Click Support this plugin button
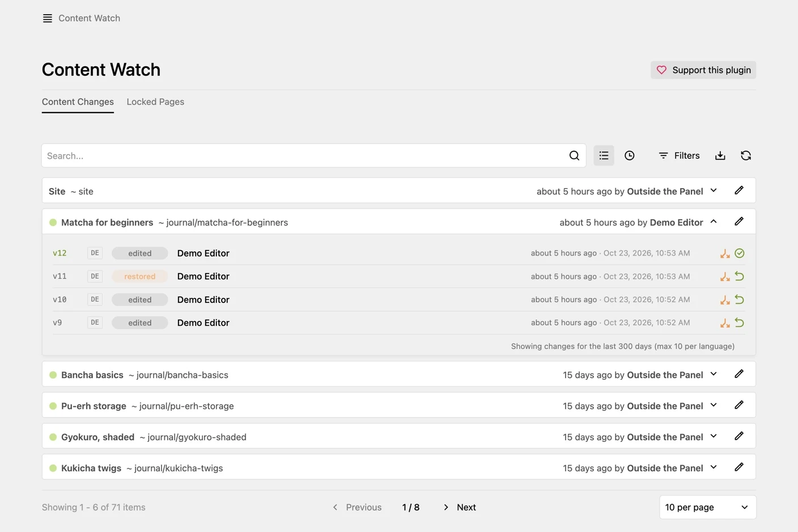Image resolution: width=798 pixels, height=532 pixels. point(703,70)
